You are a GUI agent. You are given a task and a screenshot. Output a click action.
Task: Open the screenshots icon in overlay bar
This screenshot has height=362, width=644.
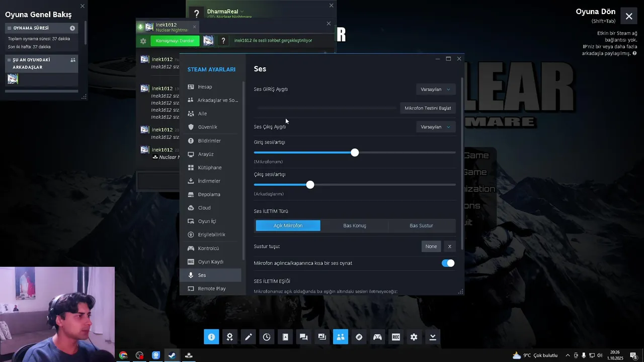[x=322, y=337]
